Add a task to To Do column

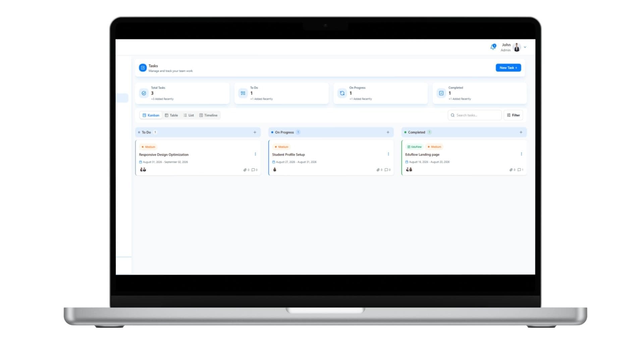pos(255,132)
